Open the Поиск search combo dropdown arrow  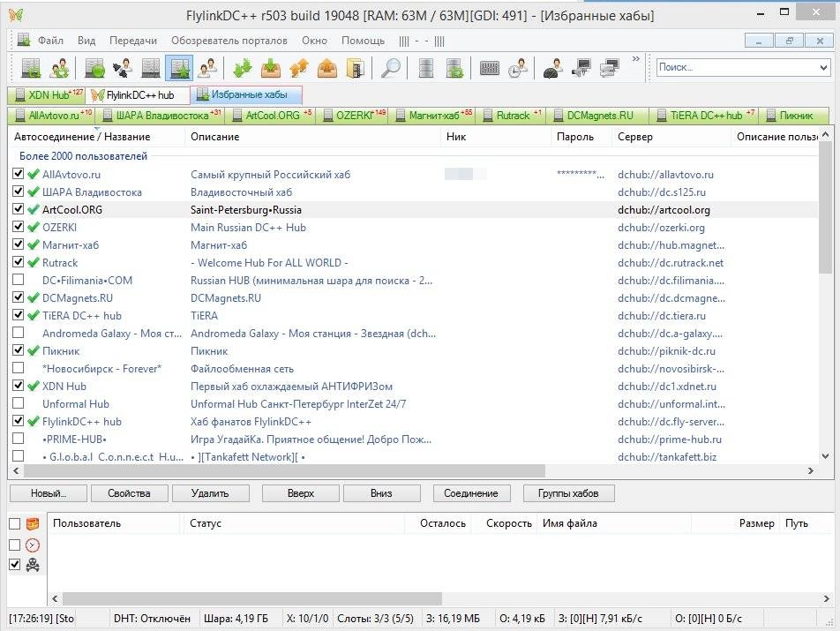(x=823, y=67)
